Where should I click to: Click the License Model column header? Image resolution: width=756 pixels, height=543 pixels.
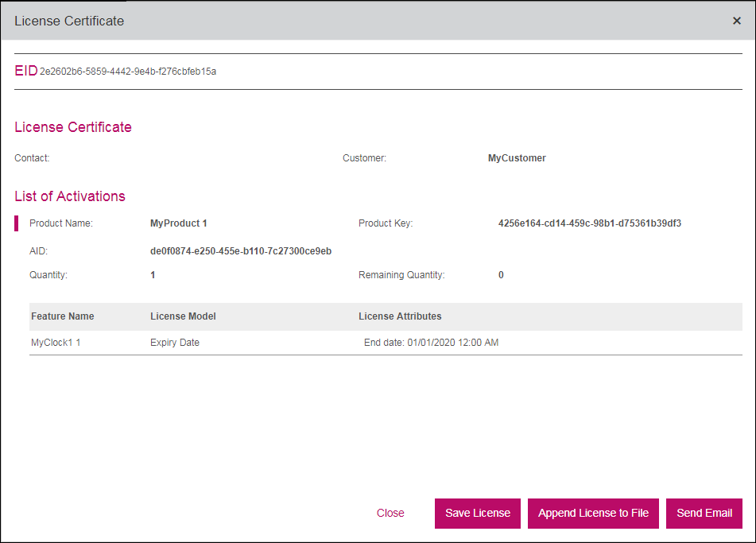pos(183,316)
